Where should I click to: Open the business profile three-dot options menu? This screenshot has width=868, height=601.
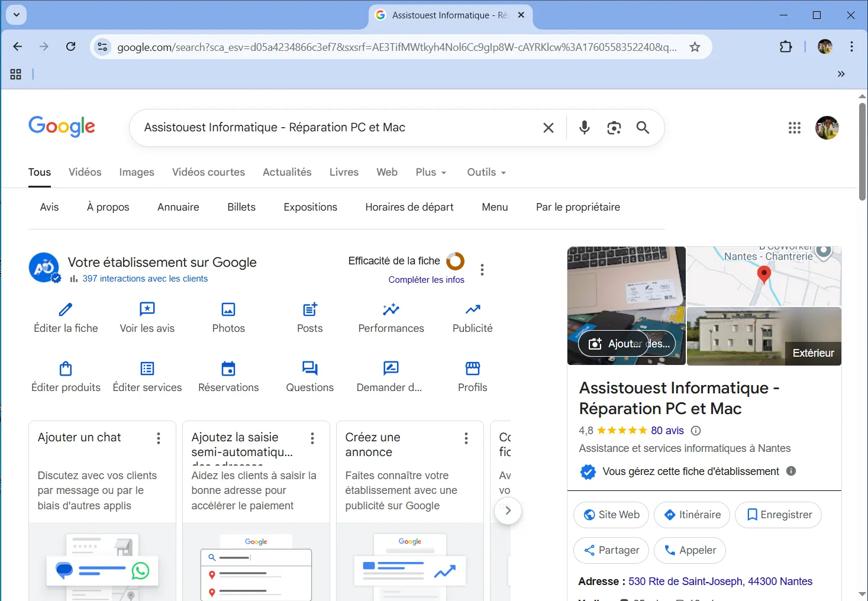point(482,270)
